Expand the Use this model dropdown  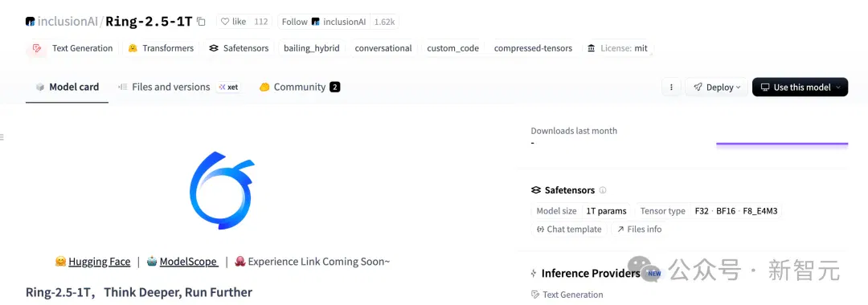[800, 87]
